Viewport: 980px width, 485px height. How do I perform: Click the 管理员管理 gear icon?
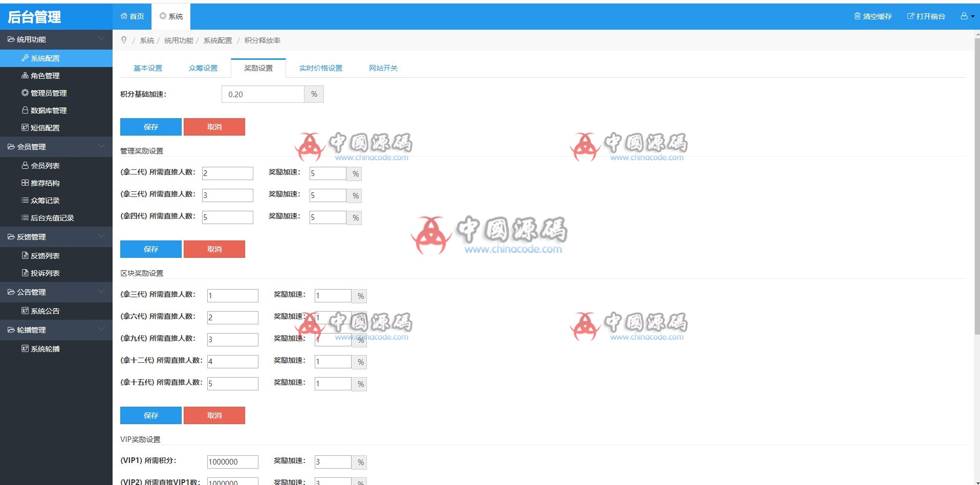click(25, 93)
